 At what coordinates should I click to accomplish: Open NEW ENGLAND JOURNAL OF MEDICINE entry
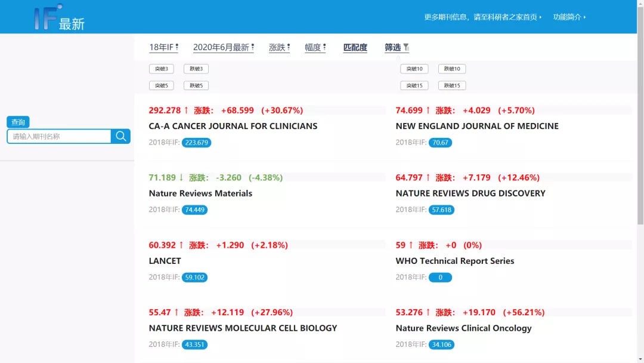coord(477,126)
